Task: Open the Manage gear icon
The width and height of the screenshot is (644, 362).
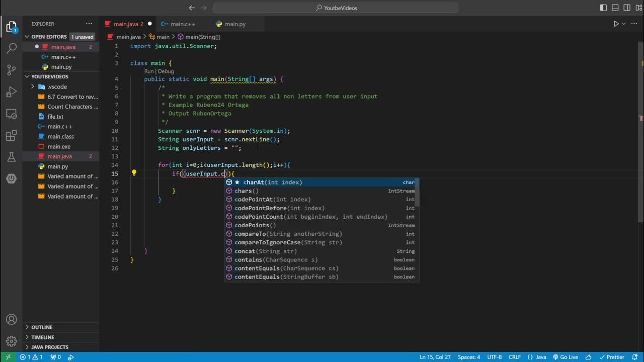Action: (x=11, y=341)
